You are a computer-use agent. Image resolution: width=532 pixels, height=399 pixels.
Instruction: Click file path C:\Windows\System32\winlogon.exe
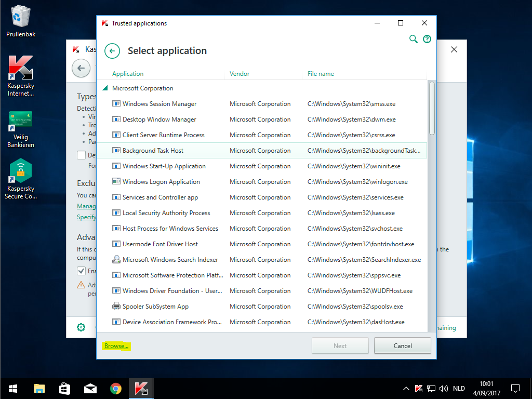(x=357, y=182)
